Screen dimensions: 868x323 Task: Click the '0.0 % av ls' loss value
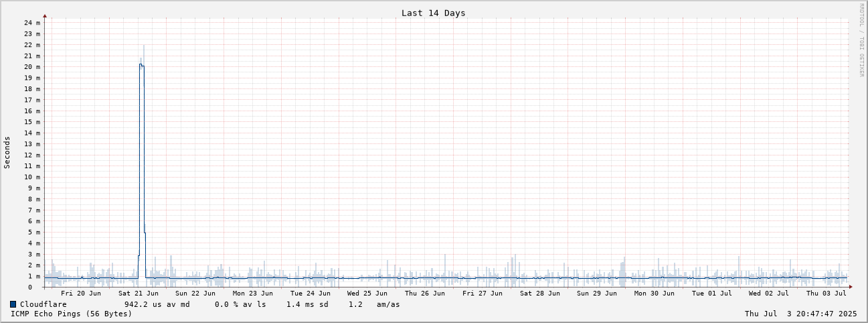[x=240, y=304]
